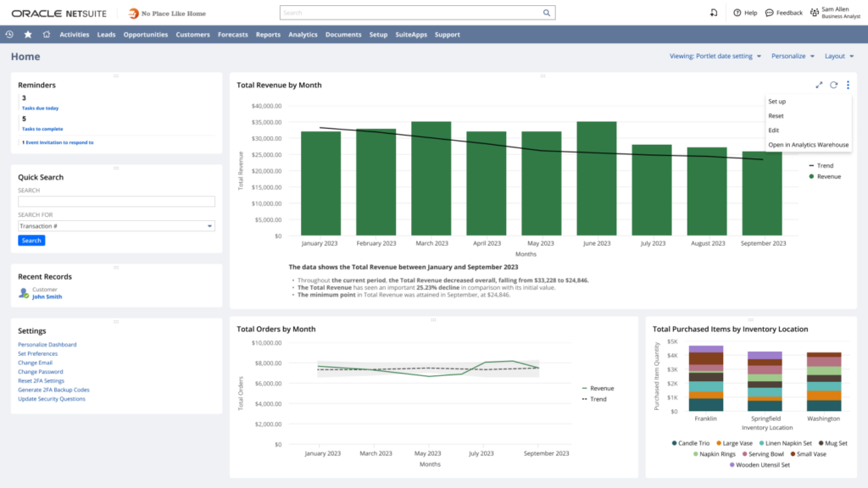
Task: Click the Shortcuts star icon
Action: tap(28, 35)
